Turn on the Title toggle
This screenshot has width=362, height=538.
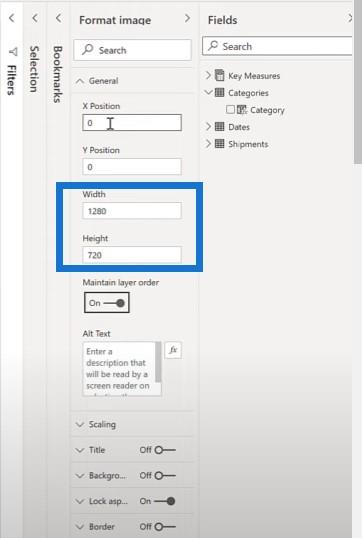165,450
